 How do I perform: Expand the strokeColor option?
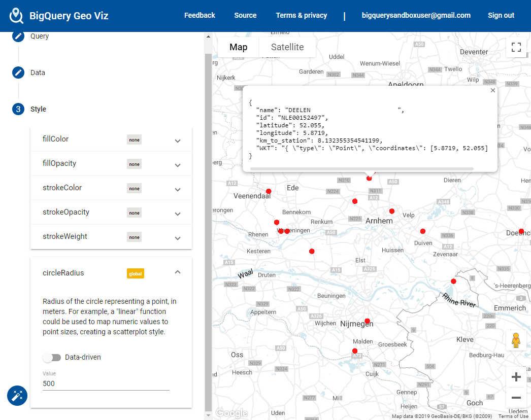click(178, 190)
